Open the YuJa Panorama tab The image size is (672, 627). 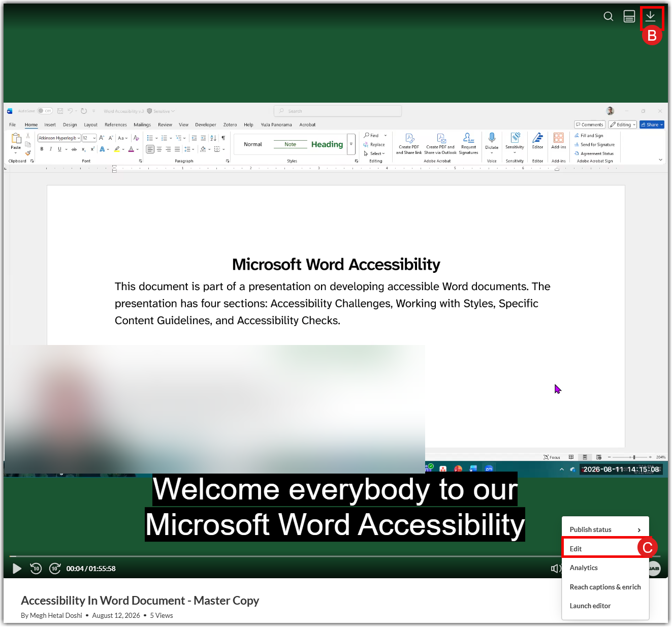(x=276, y=124)
